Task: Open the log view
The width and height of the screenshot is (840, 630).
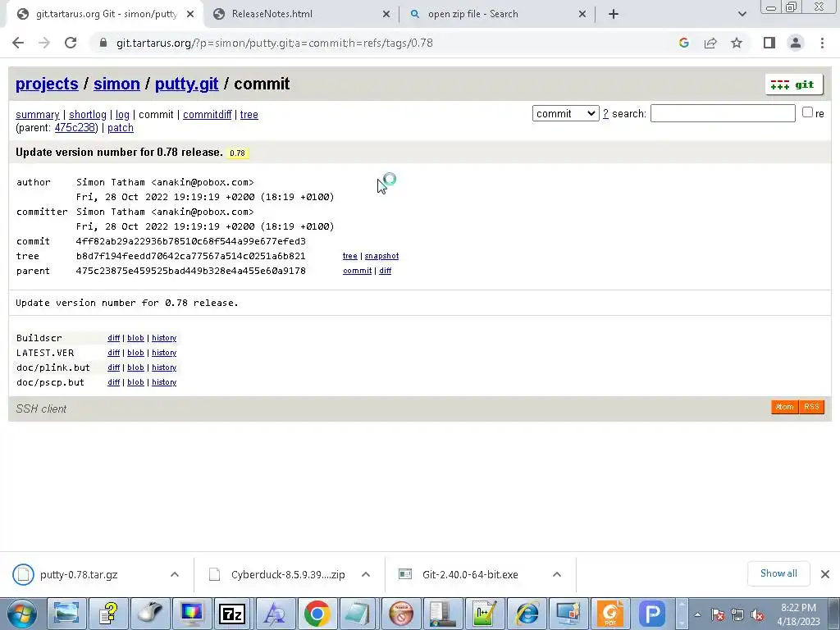Action: tap(123, 115)
